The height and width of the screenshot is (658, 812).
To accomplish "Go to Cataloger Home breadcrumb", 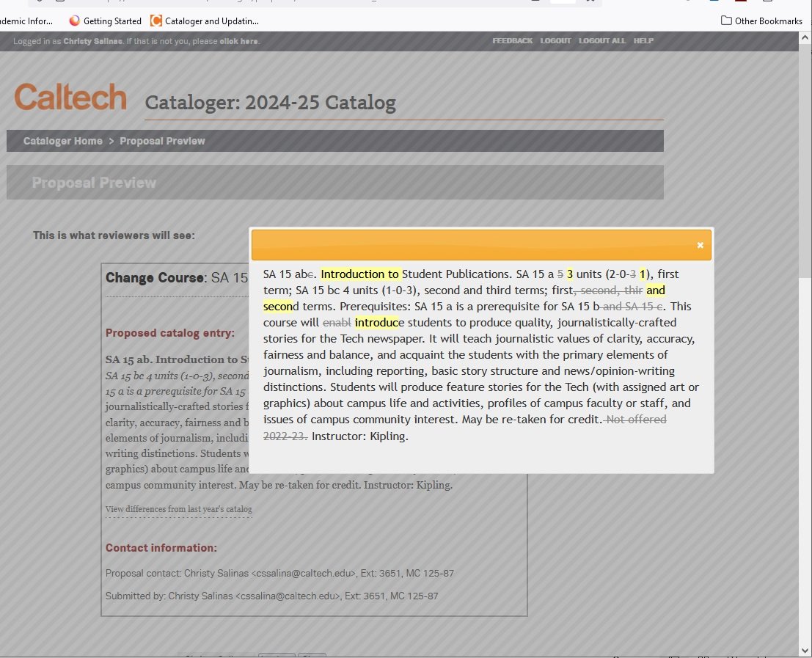I will tap(63, 141).
